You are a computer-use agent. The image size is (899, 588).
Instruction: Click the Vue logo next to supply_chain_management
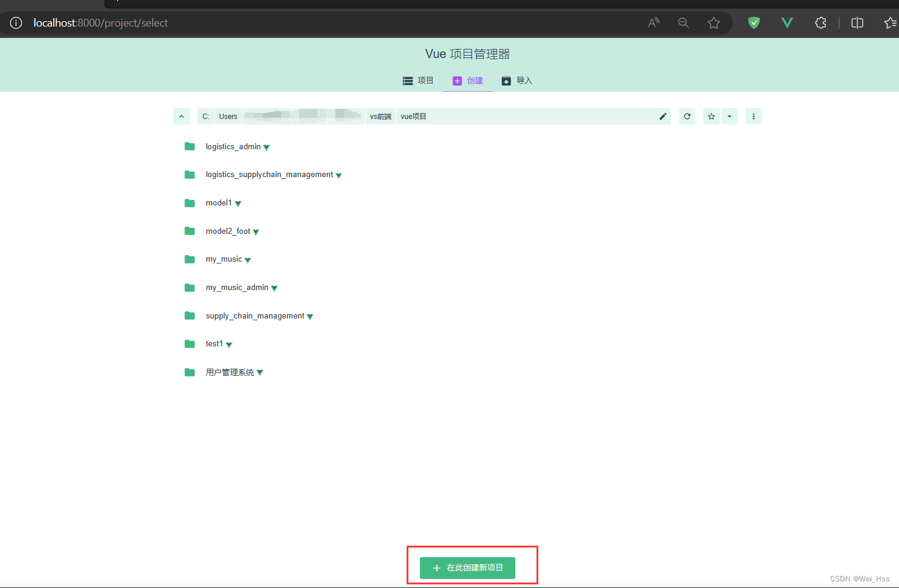[310, 317]
